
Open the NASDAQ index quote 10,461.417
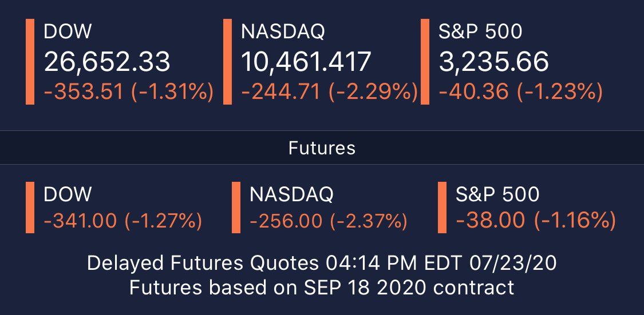coord(305,62)
